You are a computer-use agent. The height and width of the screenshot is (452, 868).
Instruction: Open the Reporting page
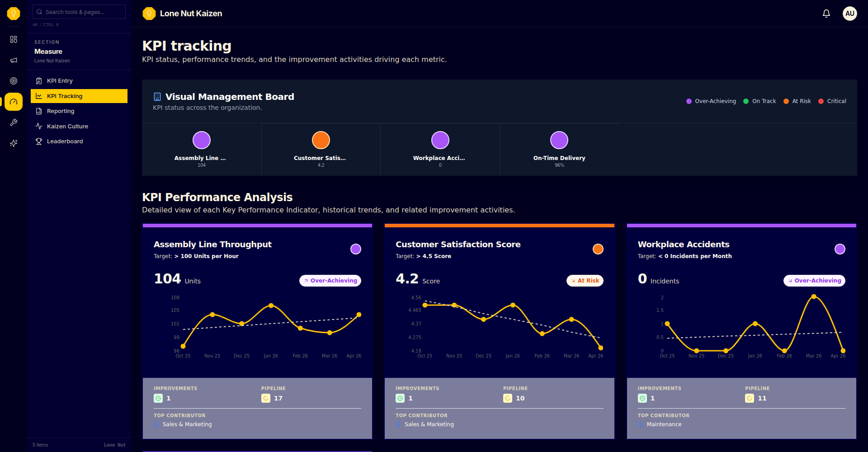(79, 111)
